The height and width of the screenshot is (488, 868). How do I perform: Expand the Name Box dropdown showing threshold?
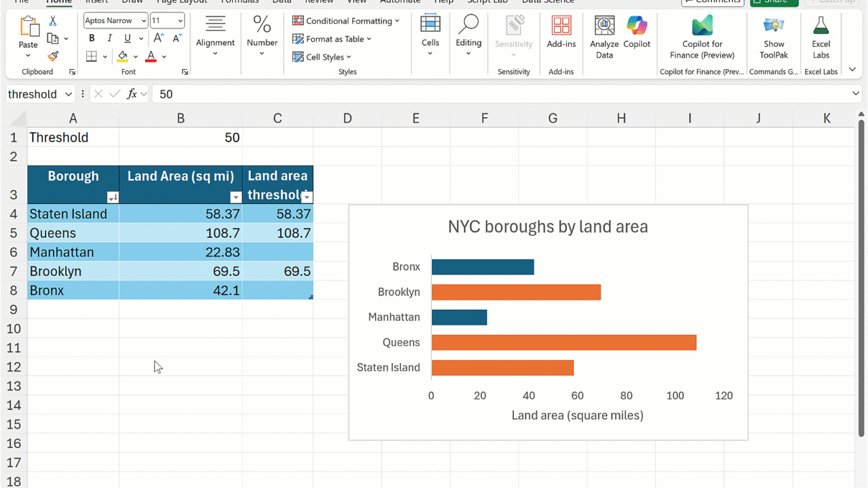click(x=68, y=94)
